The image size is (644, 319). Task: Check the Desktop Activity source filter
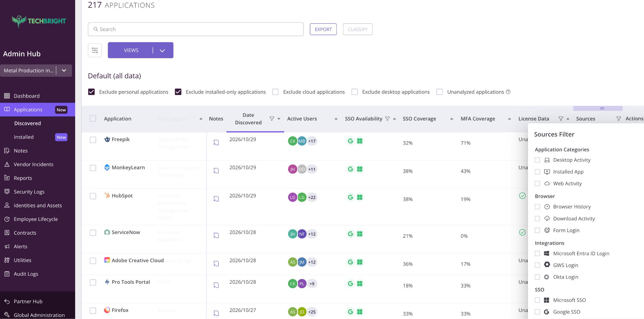(x=537, y=160)
